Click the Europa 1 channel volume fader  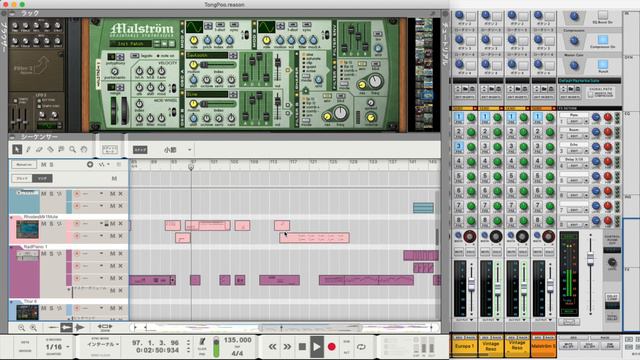(x=471, y=284)
